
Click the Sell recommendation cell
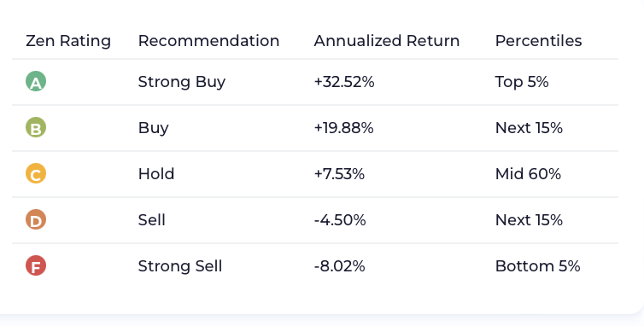(x=151, y=220)
